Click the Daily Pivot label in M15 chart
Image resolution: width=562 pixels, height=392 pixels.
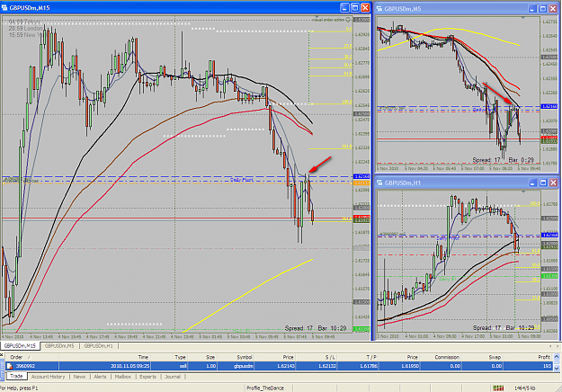[x=242, y=180]
